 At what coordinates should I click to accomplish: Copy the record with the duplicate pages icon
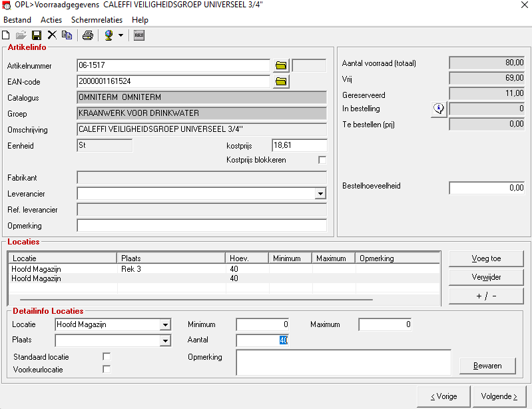point(67,35)
